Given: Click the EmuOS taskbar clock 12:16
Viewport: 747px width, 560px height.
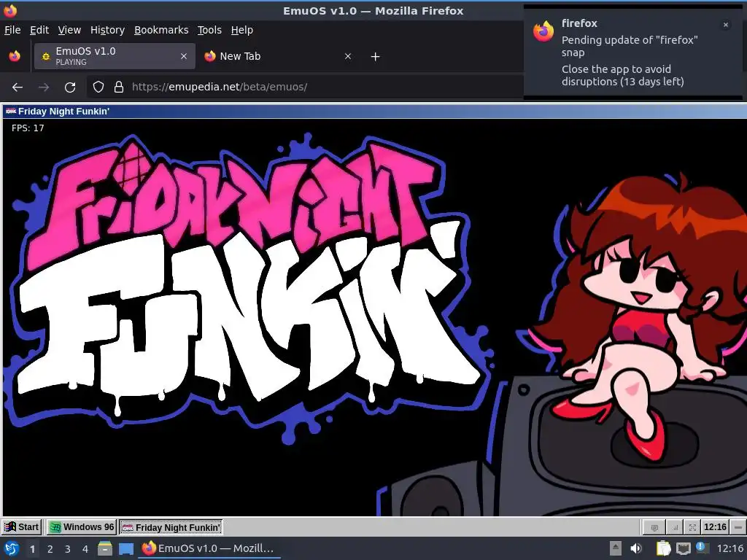Looking at the screenshot, I should [x=715, y=527].
